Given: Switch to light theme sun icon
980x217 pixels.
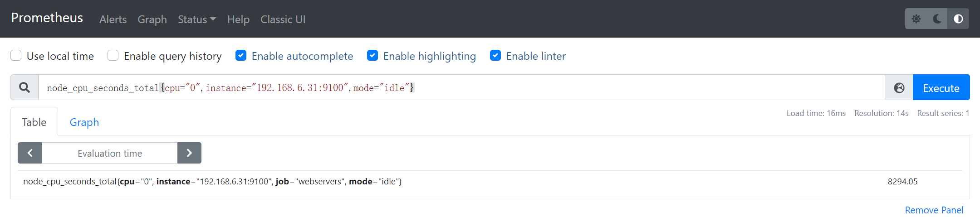Looking at the screenshot, I should click(x=916, y=19).
